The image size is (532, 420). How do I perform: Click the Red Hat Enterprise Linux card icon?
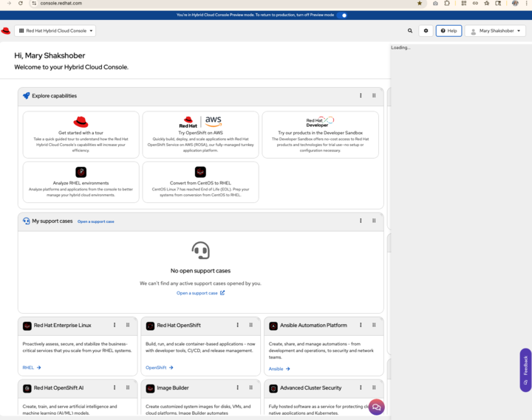(x=27, y=326)
